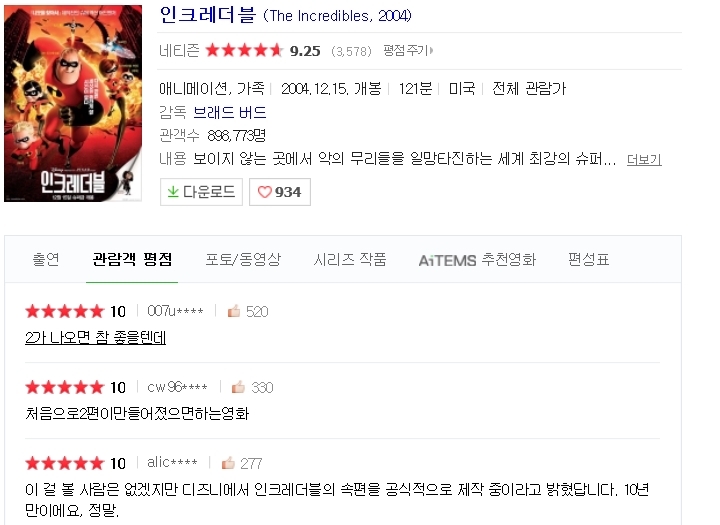Click the netizen rating stars at the top
This screenshot has width=720, height=525.
pyautogui.click(x=244, y=50)
